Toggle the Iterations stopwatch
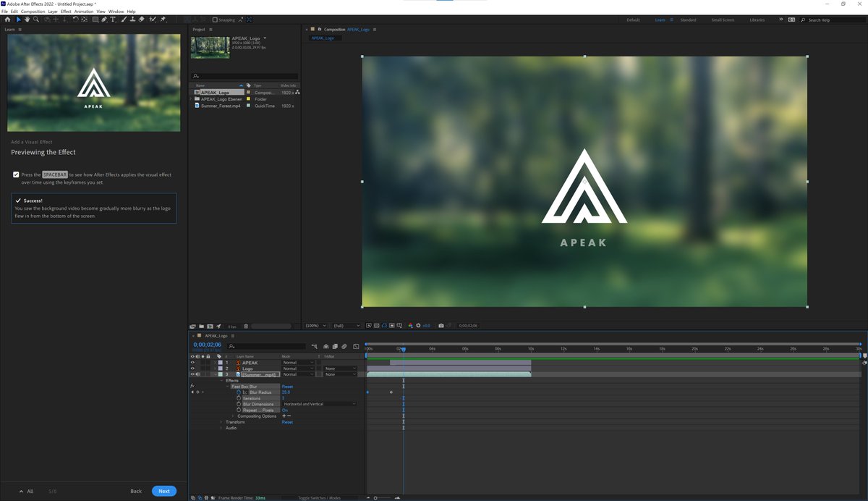The height and width of the screenshot is (501, 868). tap(239, 398)
